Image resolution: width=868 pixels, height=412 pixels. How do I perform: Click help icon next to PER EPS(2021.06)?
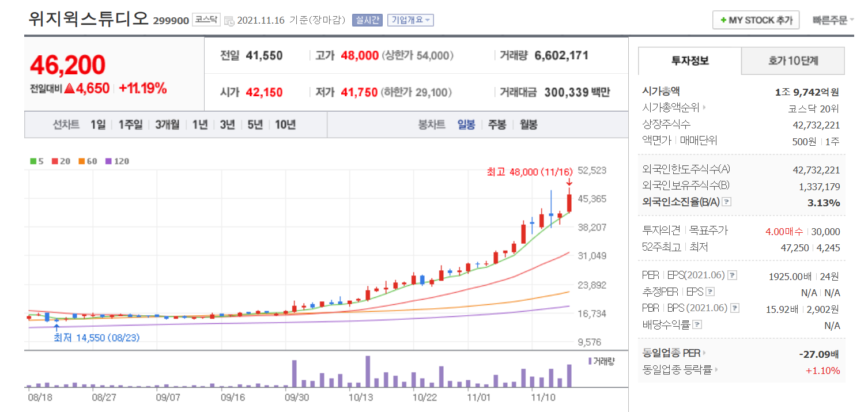(x=733, y=275)
